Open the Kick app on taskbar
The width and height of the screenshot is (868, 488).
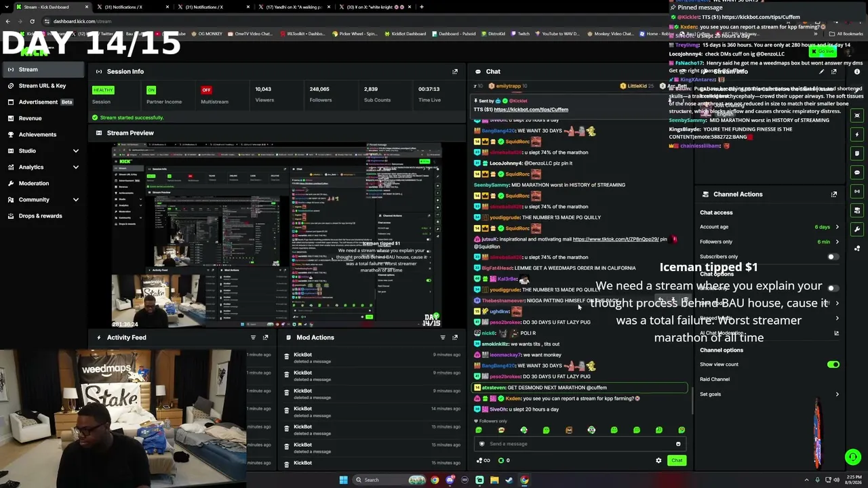479,480
